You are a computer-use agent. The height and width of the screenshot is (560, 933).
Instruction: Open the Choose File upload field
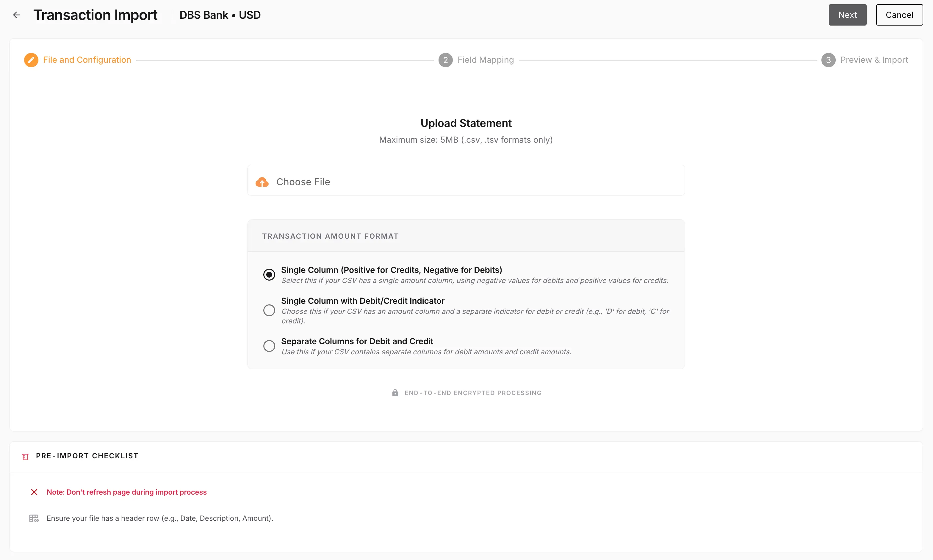pos(466,180)
